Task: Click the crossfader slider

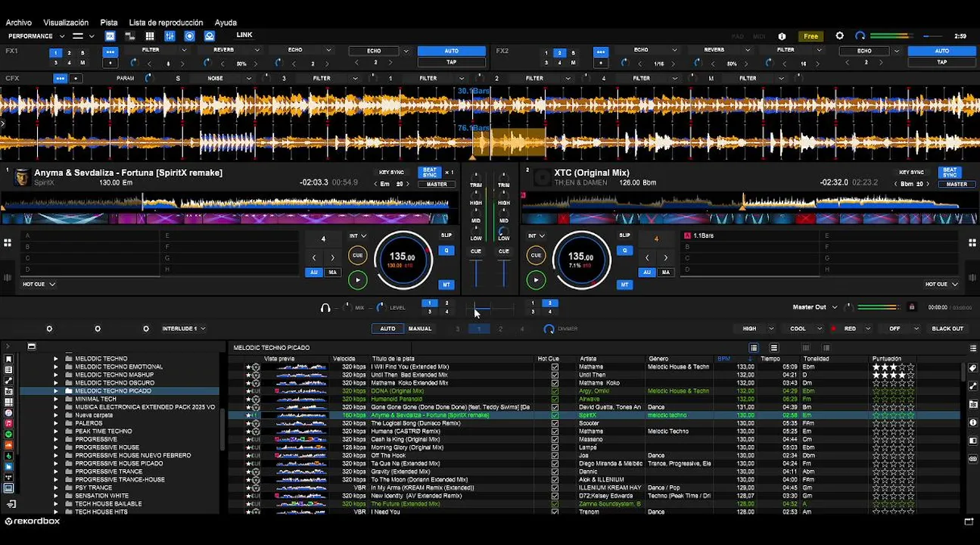Action: (491, 308)
